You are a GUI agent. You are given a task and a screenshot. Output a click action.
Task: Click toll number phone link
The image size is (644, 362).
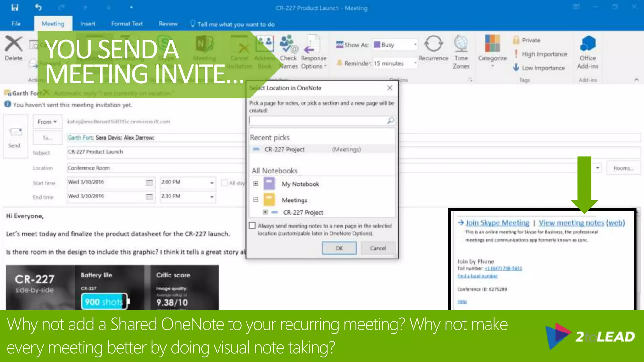(x=503, y=268)
